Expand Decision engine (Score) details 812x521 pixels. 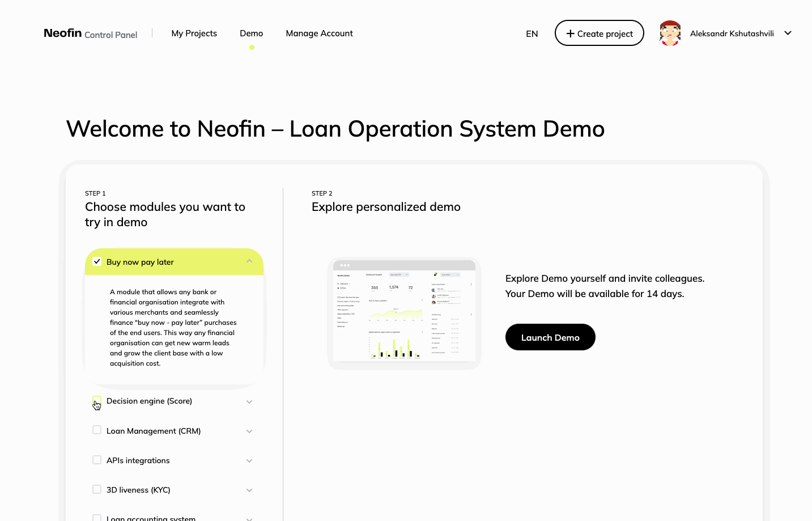pyautogui.click(x=249, y=401)
